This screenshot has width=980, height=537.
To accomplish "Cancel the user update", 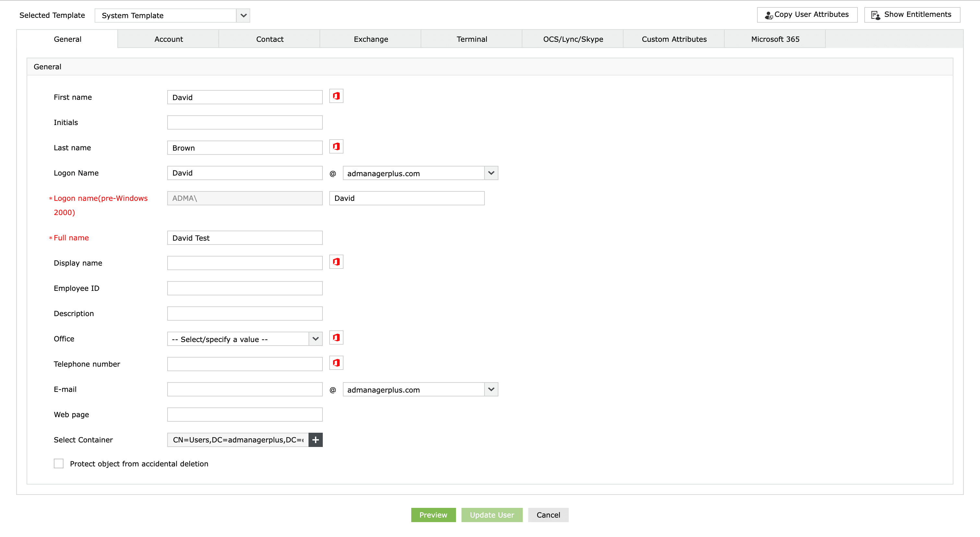I will coord(548,515).
